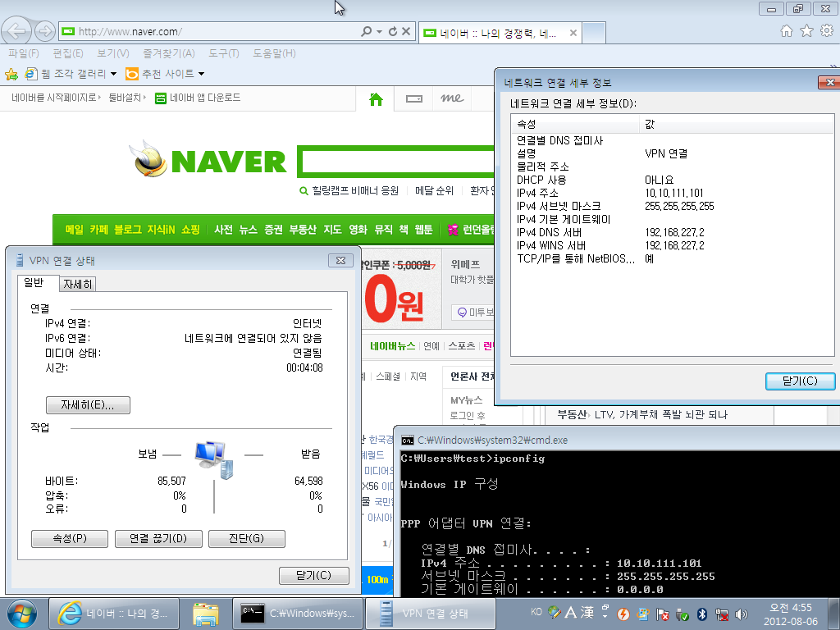The image size is (840, 630).
Task: Click the 속성(P) button
Action: pos(70,538)
